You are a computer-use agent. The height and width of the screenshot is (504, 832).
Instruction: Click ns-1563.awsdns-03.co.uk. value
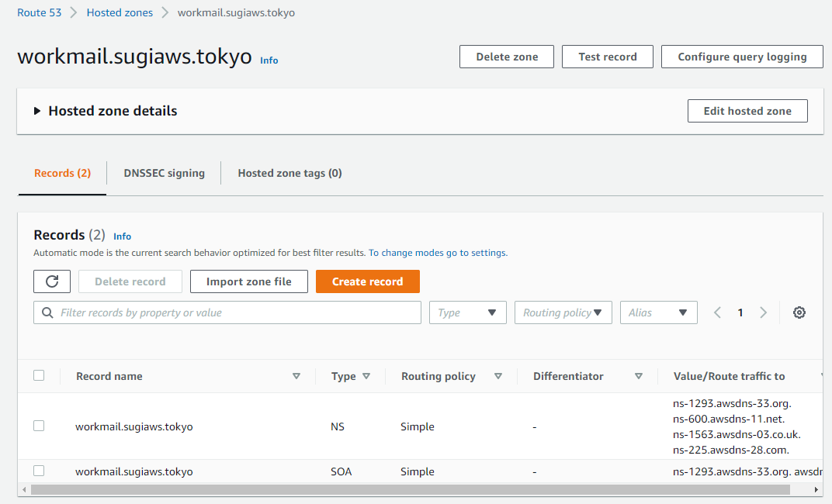coord(737,434)
